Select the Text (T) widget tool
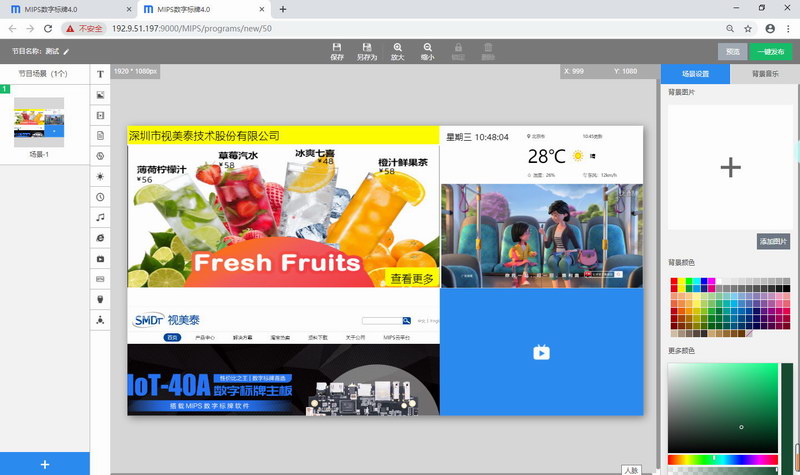 (100, 74)
